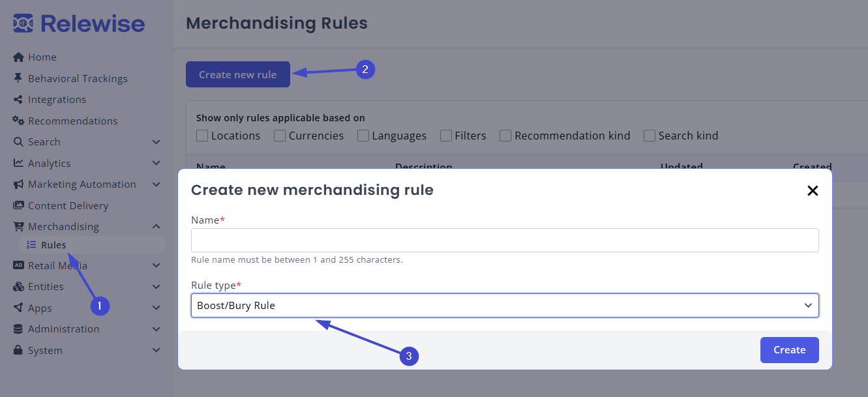Open the System menu

45,350
